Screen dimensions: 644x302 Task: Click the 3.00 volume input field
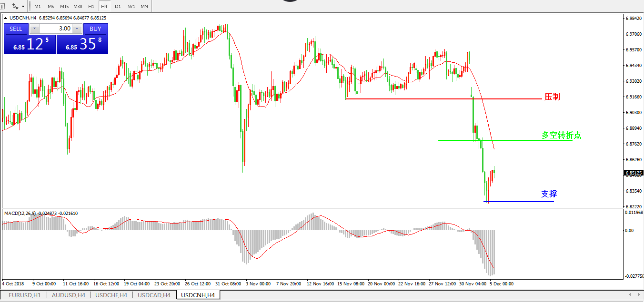tap(56, 29)
